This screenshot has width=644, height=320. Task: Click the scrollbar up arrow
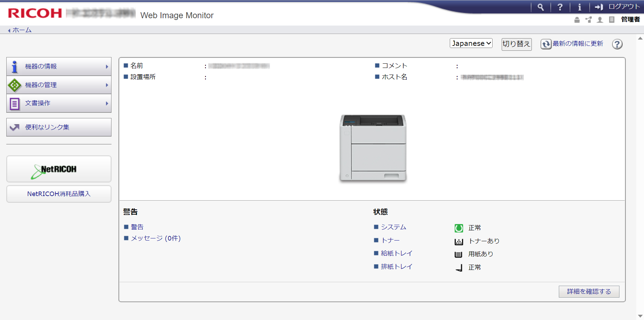[x=640, y=38]
